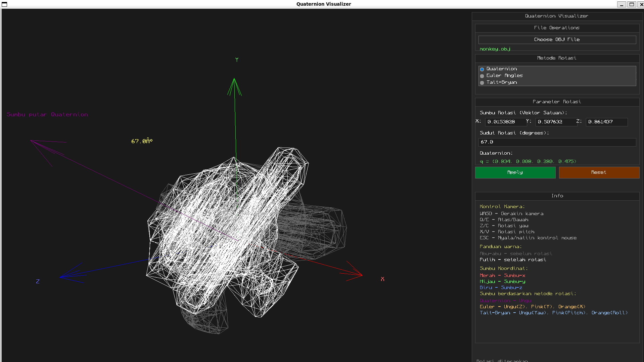Click the monkey.obj filename label
The width and height of the screenshot is (644, 362).
pyautogui.click(x=495, y=49)
